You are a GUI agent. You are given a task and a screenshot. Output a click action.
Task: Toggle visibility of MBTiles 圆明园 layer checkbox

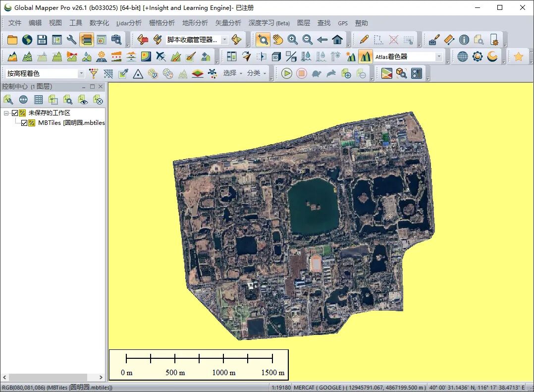(24, 123)
